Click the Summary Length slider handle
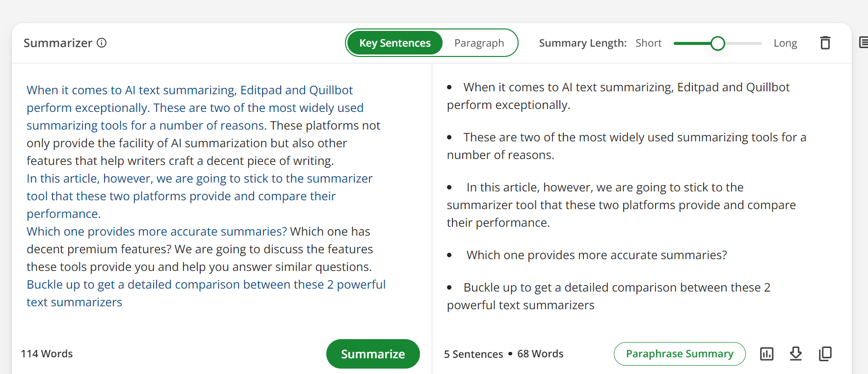Image resolution: width=868 pixels, height=374 pixels. pyautogui.click(x=718, y=43)
